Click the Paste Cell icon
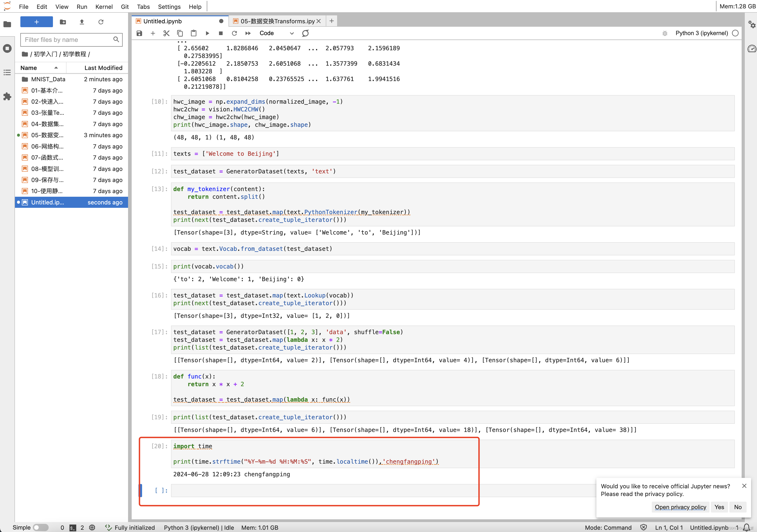Image resolution: width=757 pixels, height=532 pixels. [193, 33]
